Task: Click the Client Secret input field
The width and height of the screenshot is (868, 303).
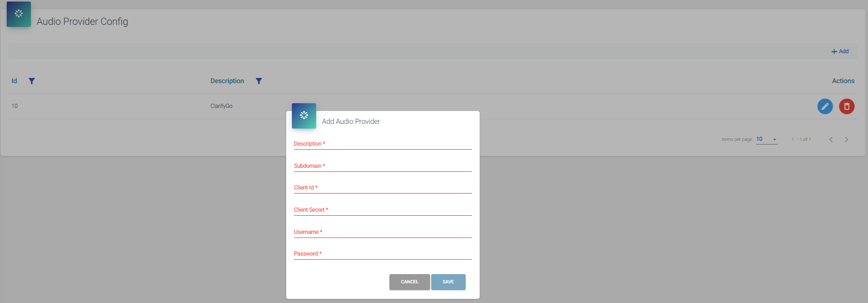Action: pos(383,210)
